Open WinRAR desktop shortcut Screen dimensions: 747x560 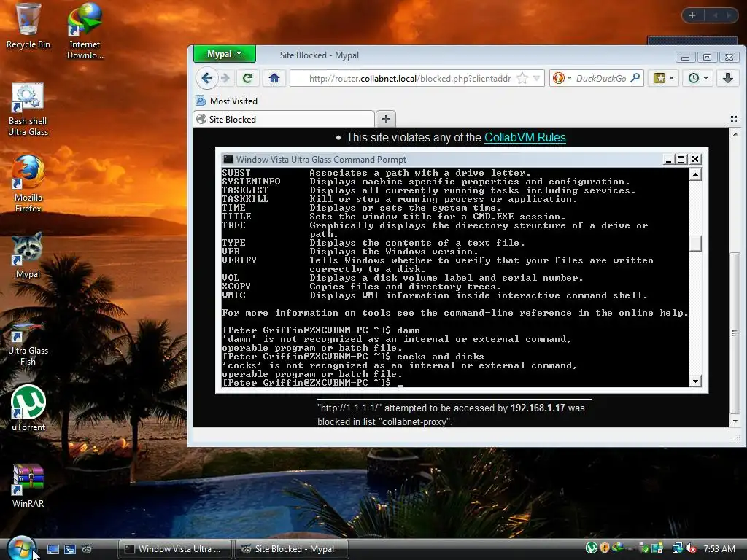coord(28,486)
